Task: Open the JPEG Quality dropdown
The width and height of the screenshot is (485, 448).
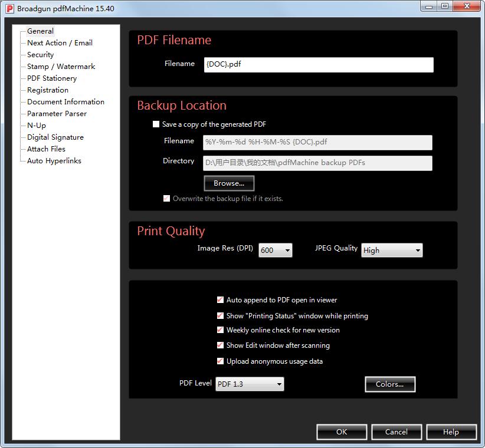Action: coord(392,251)
